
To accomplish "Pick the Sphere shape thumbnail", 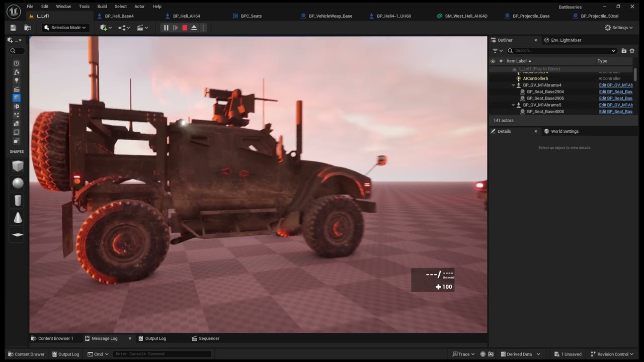I will click(18, 184).
